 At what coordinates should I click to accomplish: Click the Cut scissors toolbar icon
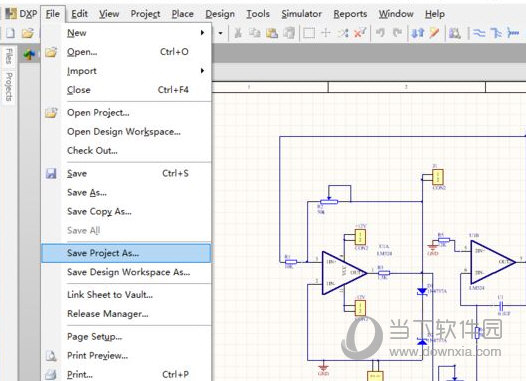pyautogui.click(x=238, y=33)
